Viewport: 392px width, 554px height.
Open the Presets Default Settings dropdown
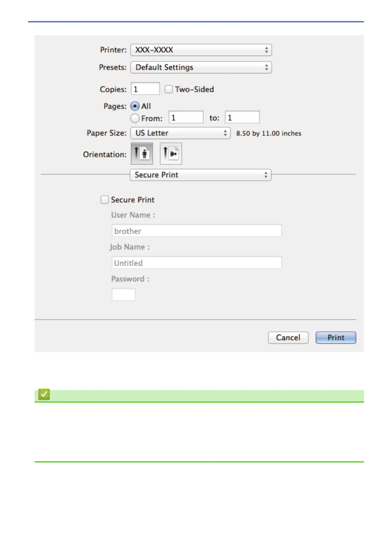pyautogui.click(x=201, y=67)
